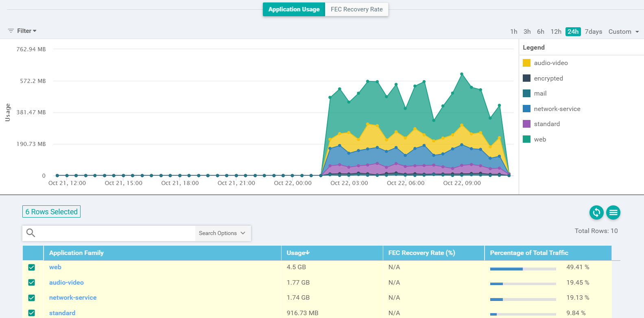The image size is (644, 318).
Task: Click the mail legend swatch
Action: click(526, 94)
